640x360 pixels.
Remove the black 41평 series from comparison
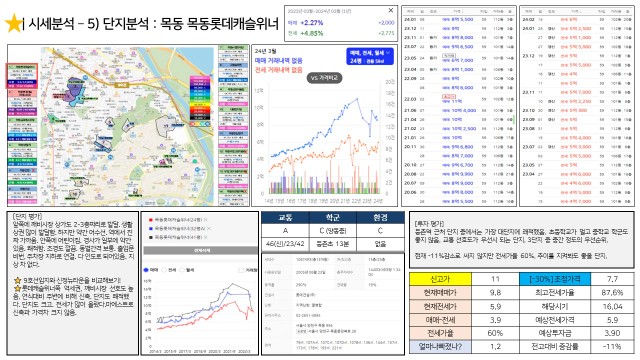[205, 237]
